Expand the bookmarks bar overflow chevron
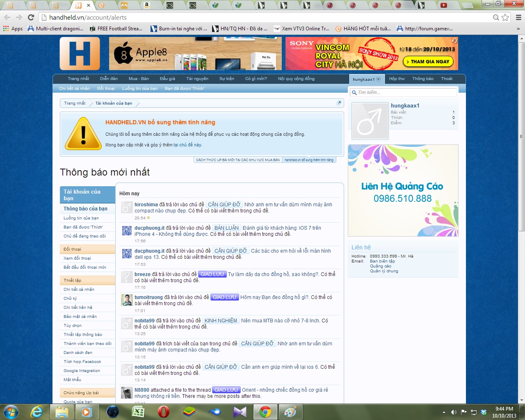This screenshot has width=525, height=420. [518, 29]
